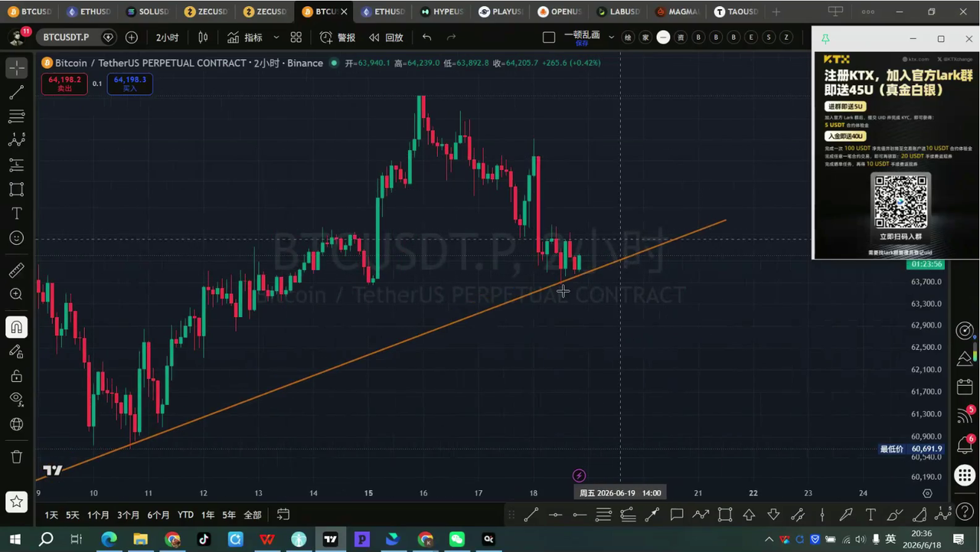980x552 pixels.
Task: Switch to the SOLUSD tab
Action: 148,11
